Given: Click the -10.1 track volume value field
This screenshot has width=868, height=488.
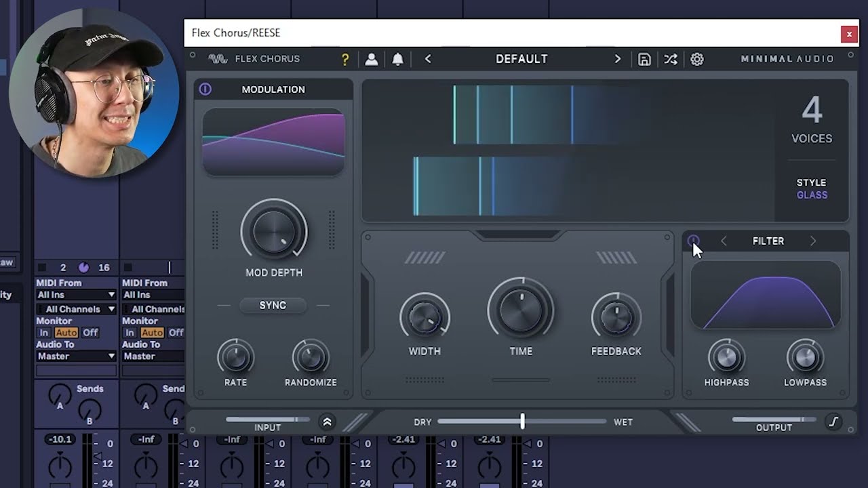Looking at the screenshot, I should [60, 440].
